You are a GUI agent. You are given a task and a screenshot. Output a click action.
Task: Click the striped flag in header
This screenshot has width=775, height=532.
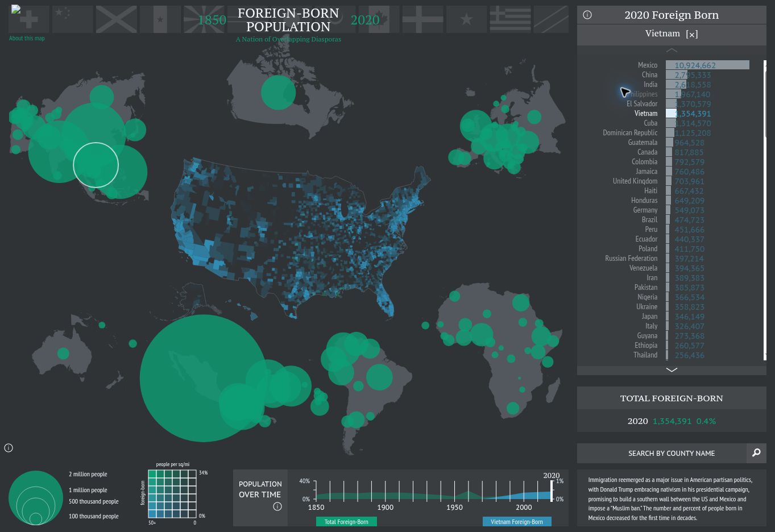pyautogui.click(x=510, y=19)
